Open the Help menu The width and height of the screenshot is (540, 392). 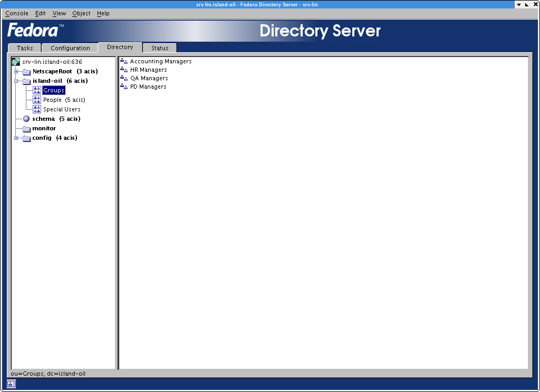pos(103,13)
